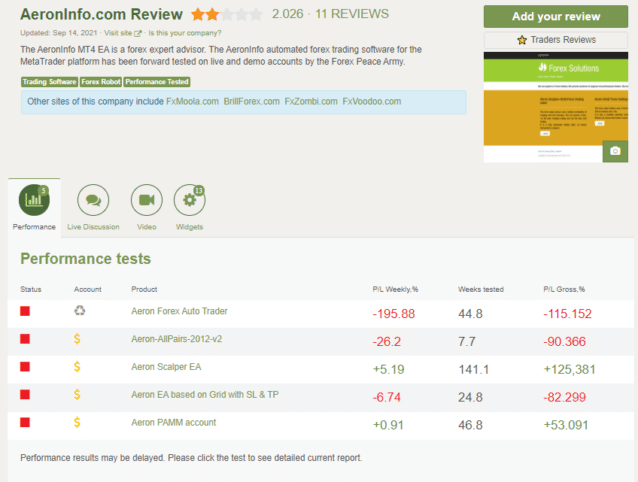Screen dimensions: 638x482
Task: Click demo account recycle icon for Auto Trader
Action: (x=80, y=311)
